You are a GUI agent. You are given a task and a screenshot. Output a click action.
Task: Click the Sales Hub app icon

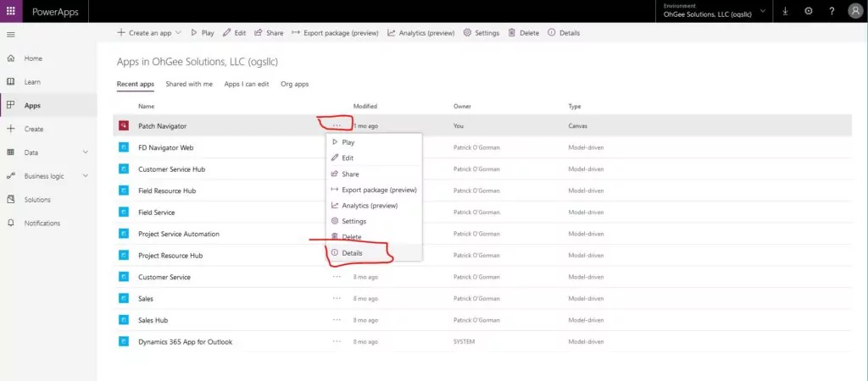[x=124, y=320]
